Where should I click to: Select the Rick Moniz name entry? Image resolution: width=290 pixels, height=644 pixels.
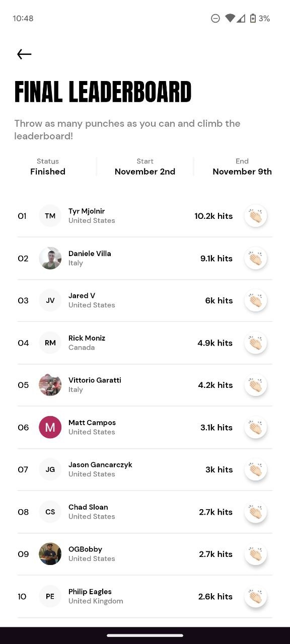87,338
